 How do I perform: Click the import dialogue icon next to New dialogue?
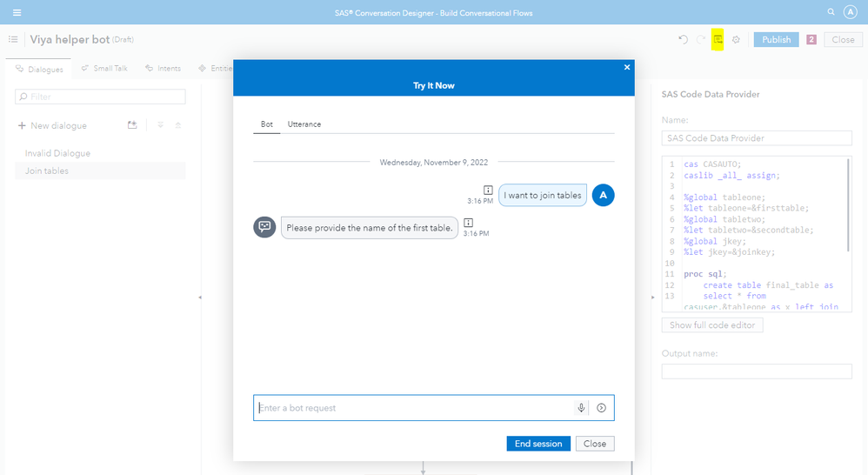pyautogui.click(x=132, y=125)
